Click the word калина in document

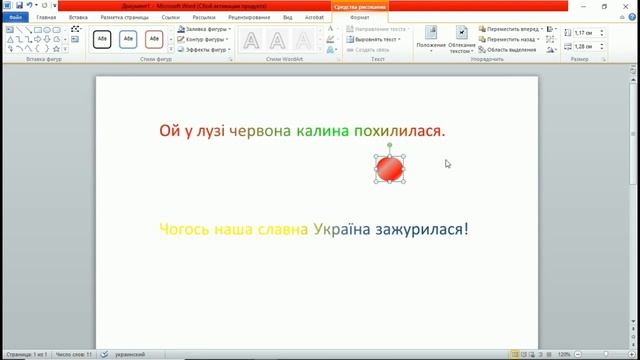[x=322, y=131]
